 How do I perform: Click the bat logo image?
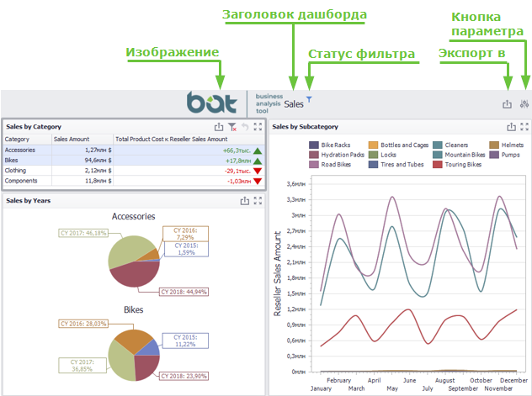212,102
